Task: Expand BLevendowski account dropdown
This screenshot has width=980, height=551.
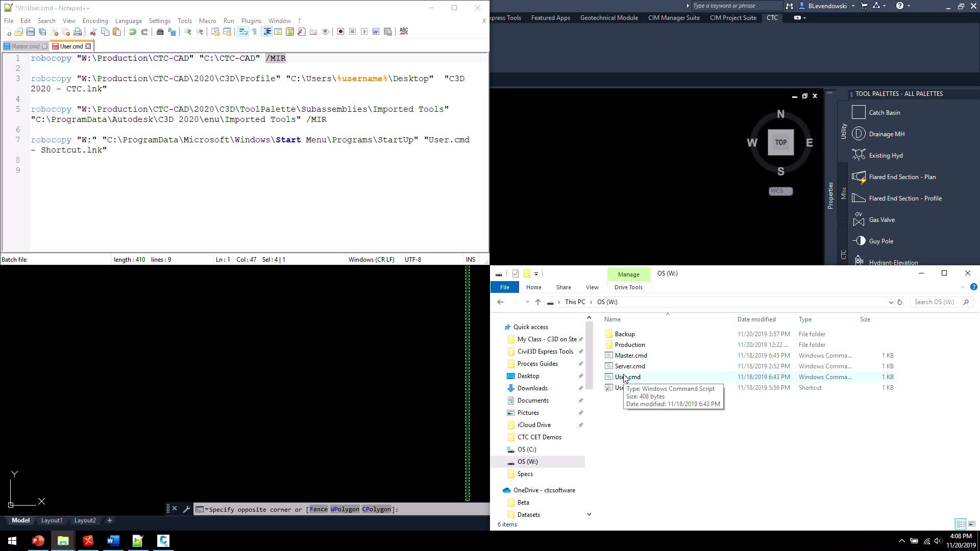Action: (x=853, y=6)
